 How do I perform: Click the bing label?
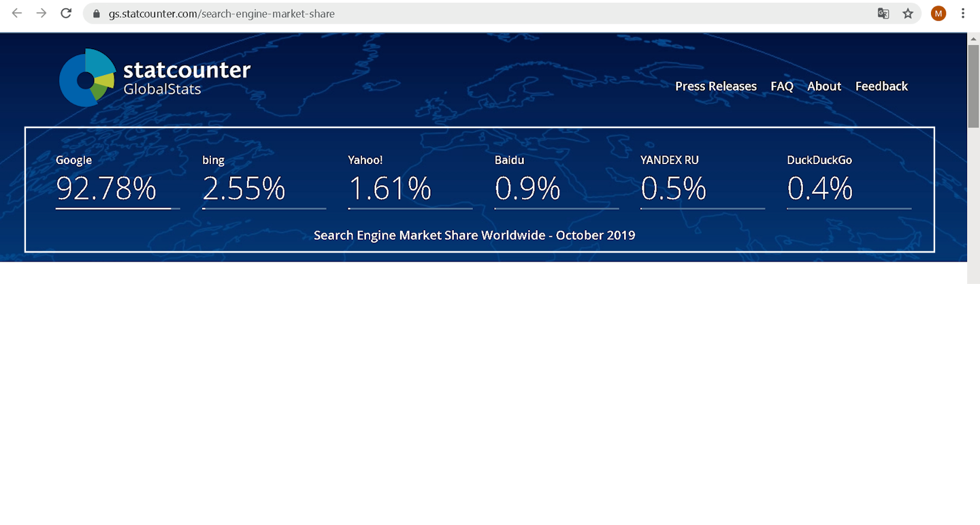click(213, 160)
